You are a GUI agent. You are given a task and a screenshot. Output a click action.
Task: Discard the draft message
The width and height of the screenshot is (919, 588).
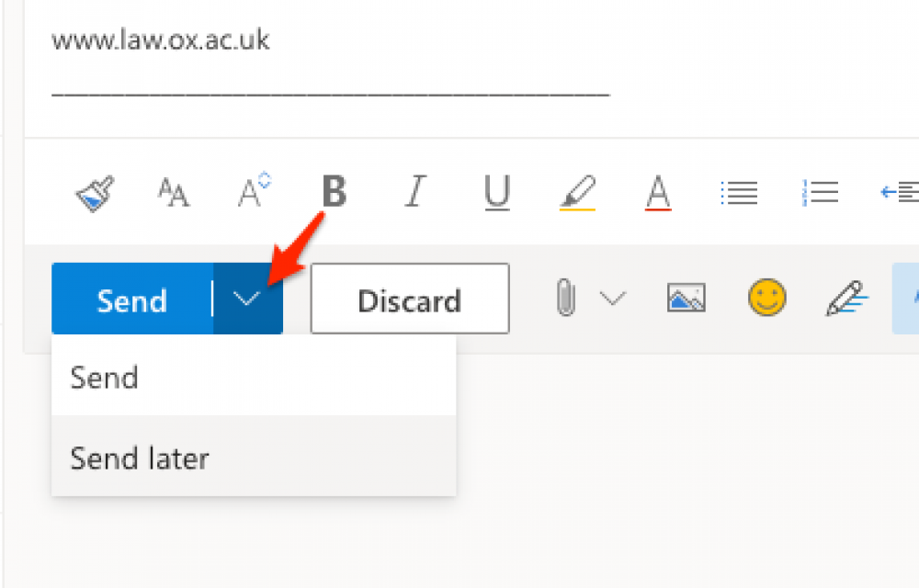coord(410,299)
